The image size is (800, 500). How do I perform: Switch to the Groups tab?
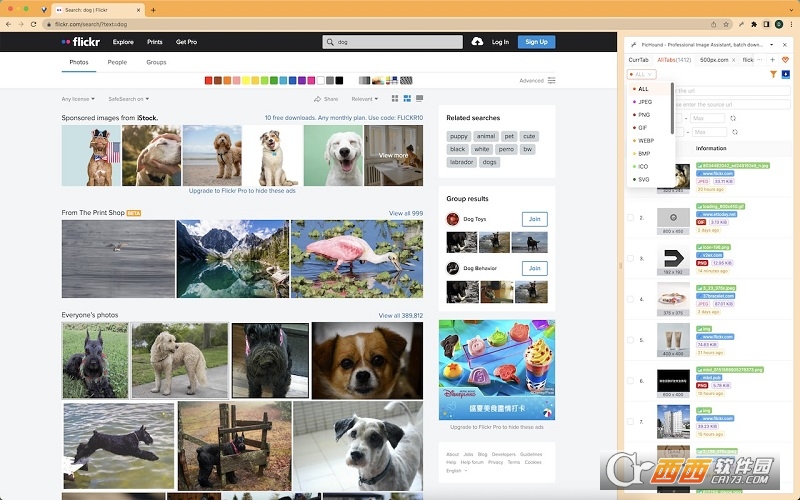[x=156, y=62]
